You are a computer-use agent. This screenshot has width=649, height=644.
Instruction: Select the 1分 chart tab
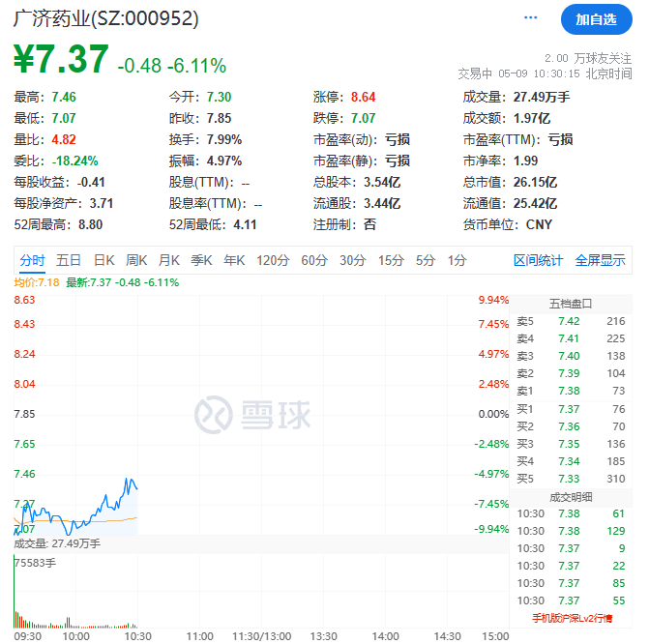(457, 260)
